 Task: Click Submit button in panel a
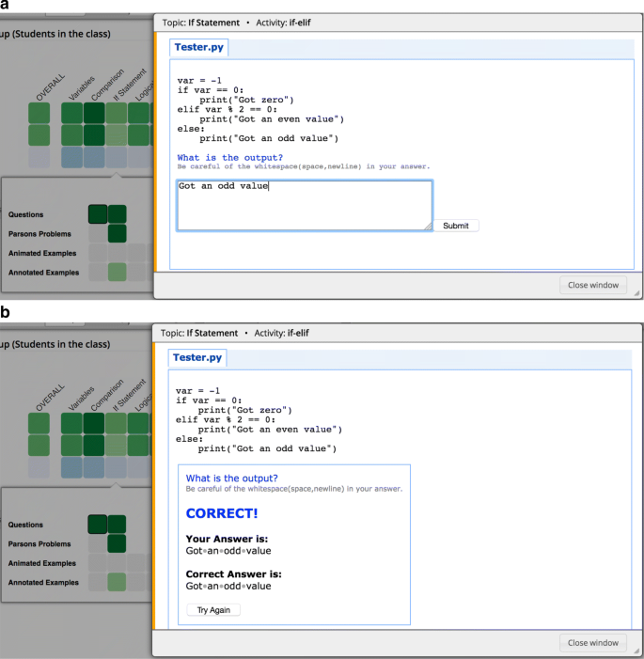click(456, 226)
